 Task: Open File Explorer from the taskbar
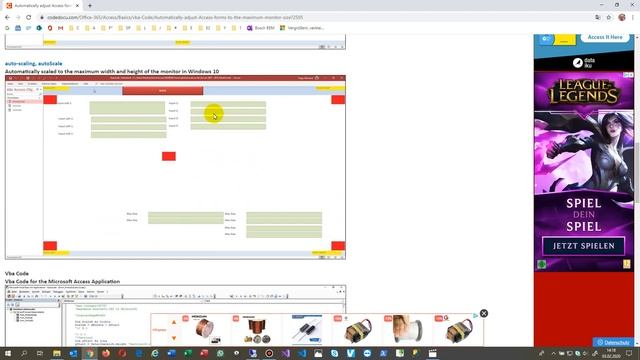click(57, 353)
